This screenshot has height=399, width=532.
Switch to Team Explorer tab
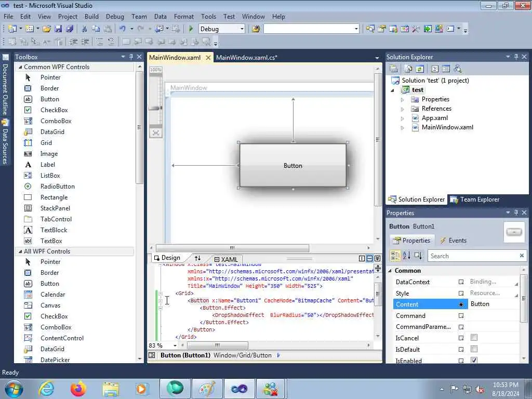pyautogui.click(x=475, y=199)
